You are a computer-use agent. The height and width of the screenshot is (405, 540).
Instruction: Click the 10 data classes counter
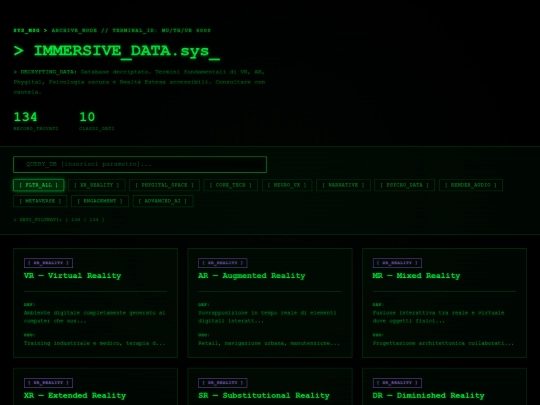[x=96, y=121]
